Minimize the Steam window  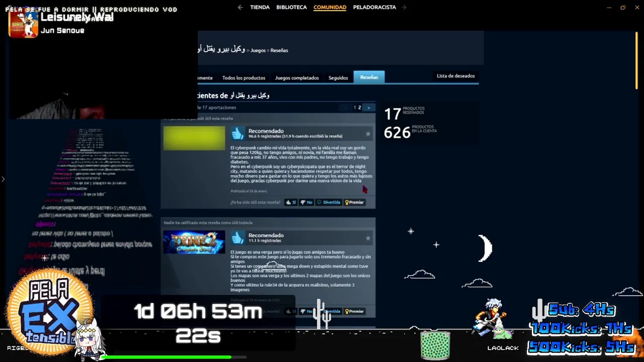coord(609,7)
